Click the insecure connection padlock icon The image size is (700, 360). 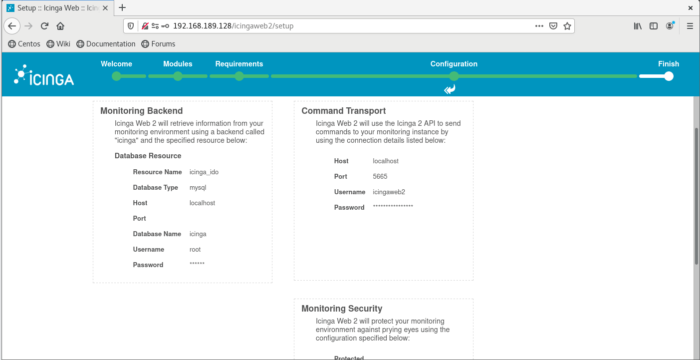(x=145, y=26)
